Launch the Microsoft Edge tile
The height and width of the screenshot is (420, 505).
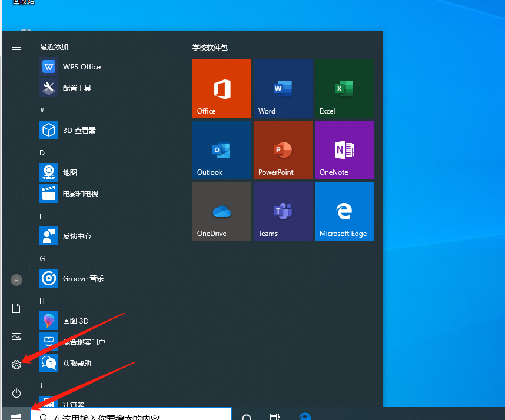(x=344, y=211)
